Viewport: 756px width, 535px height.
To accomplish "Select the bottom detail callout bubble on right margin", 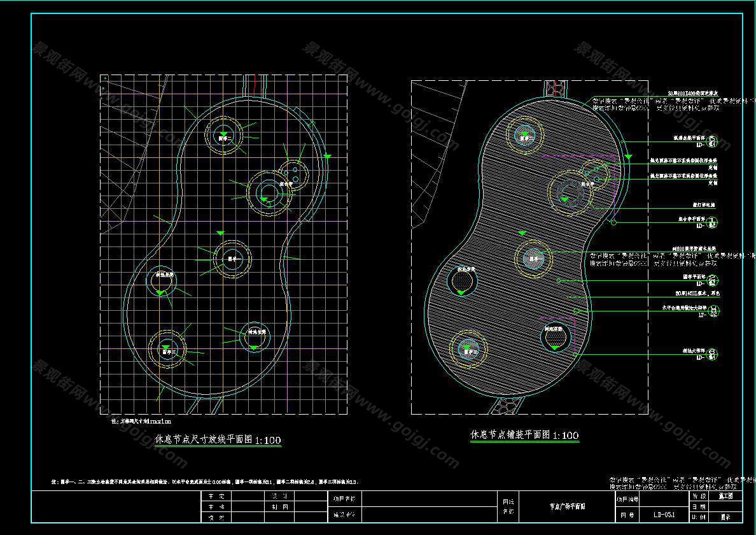I will [713, 354].
